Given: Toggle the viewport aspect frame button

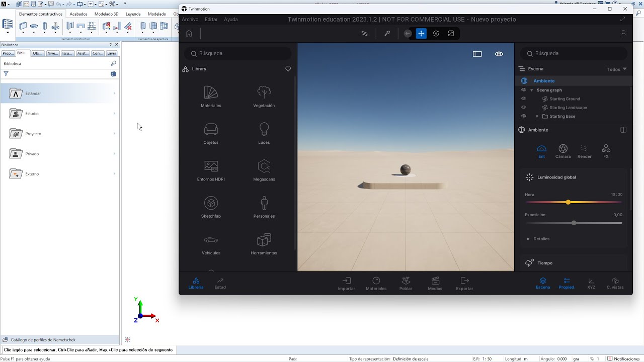Looking at the screenshot, I should (477, 54).
